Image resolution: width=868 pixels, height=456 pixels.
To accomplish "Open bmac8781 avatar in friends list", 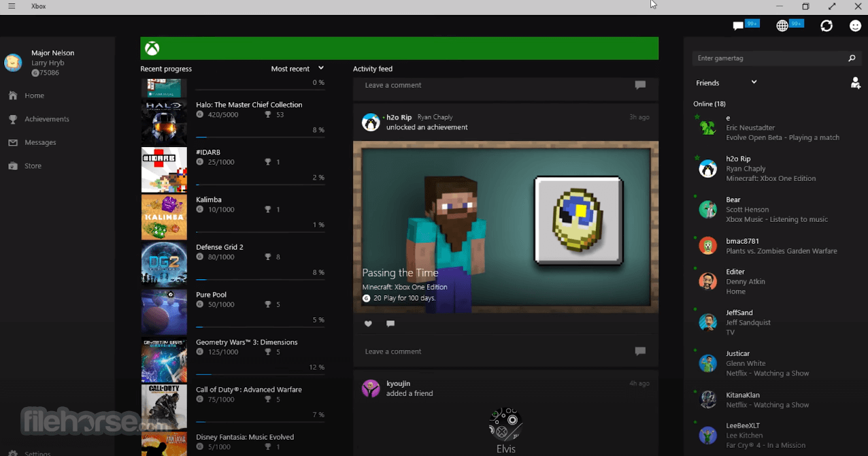I will [708, 246].
